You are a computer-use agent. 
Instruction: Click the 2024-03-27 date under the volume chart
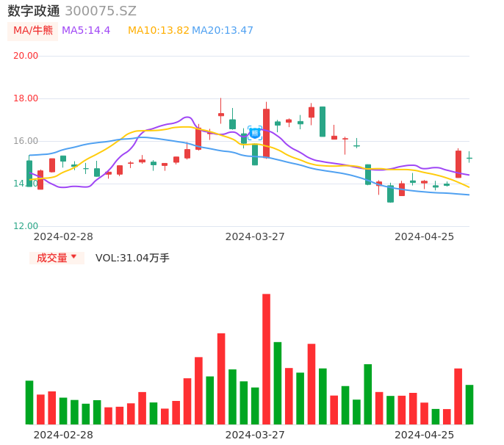pyautogui.click(x=255, y=435)
